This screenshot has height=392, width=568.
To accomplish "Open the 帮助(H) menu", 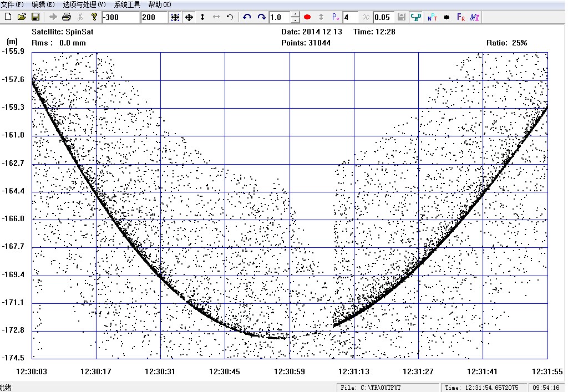I will tap(159, 4).
